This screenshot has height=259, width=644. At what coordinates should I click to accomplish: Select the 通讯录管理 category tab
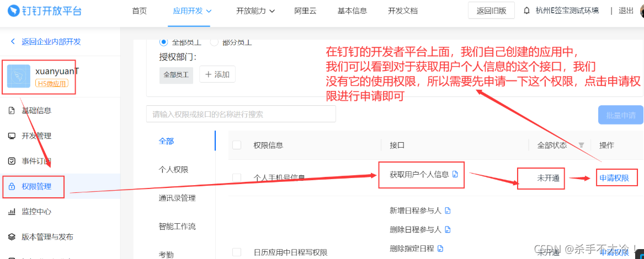(178, 198)
